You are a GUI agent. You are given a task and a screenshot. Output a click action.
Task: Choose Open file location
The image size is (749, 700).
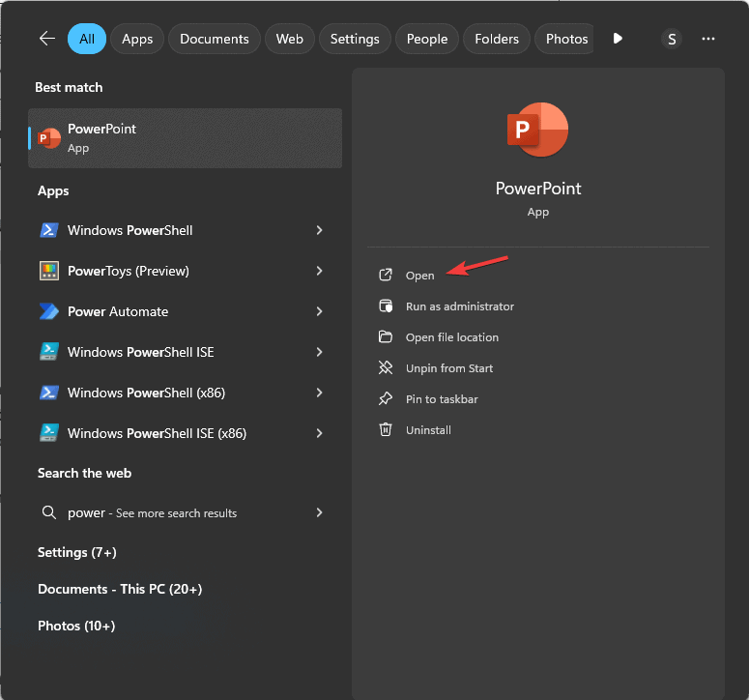[x=452, y=337]
